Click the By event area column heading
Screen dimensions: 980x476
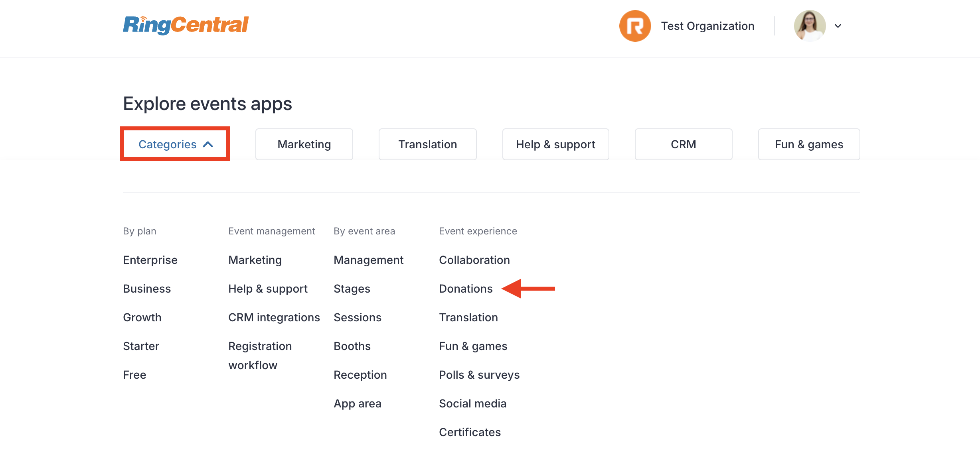(364, 231)
